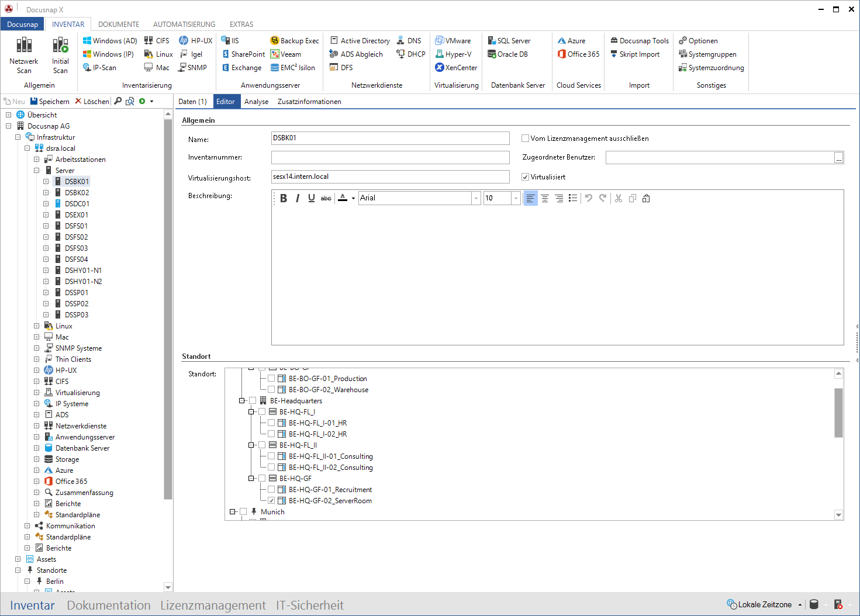Uncheck BE-HQ-GF-02_ServerRoom location
Viewport: 860px width, 616px height.
pos(271,501)
